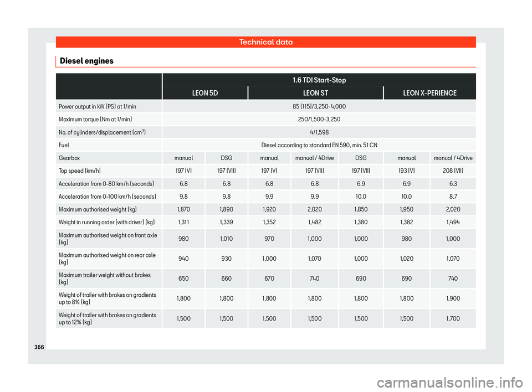Click the "No. of cylinders/displacement" row label
The image size is (532, 392).
click(102, 132)
